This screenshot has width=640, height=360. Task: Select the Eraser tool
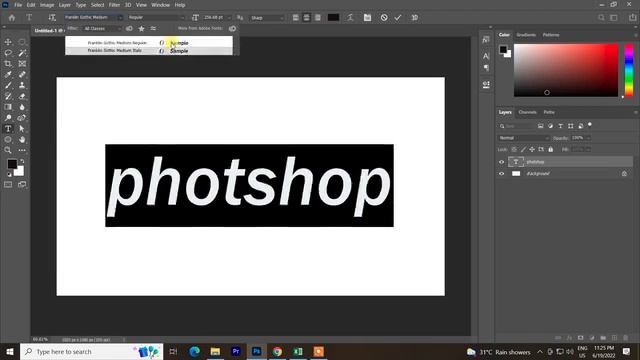point(22,96)
